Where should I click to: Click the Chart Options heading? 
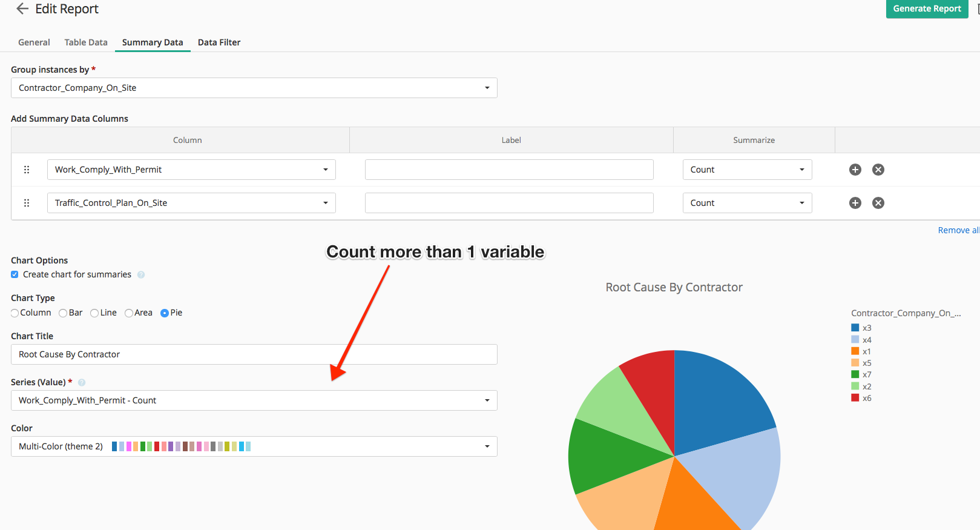point(39,260)
